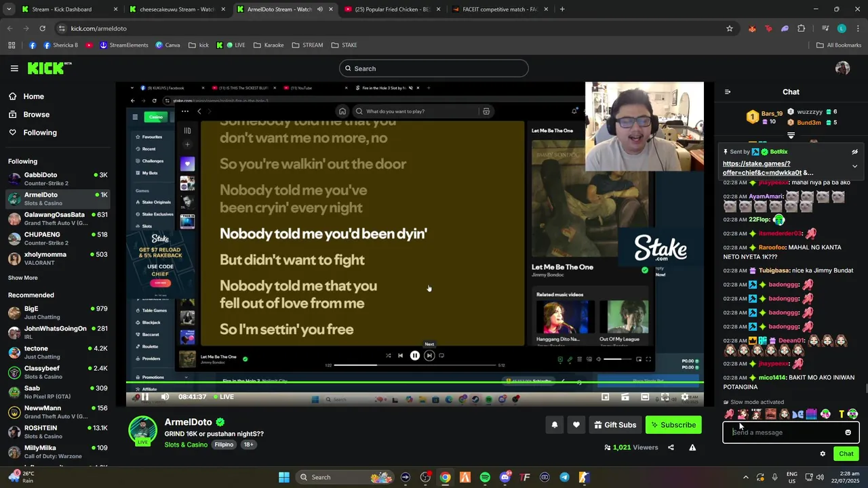Screen dimensions: 868x488
Task: Enable theater mode on the player
Action: click(x=645, y=397)
